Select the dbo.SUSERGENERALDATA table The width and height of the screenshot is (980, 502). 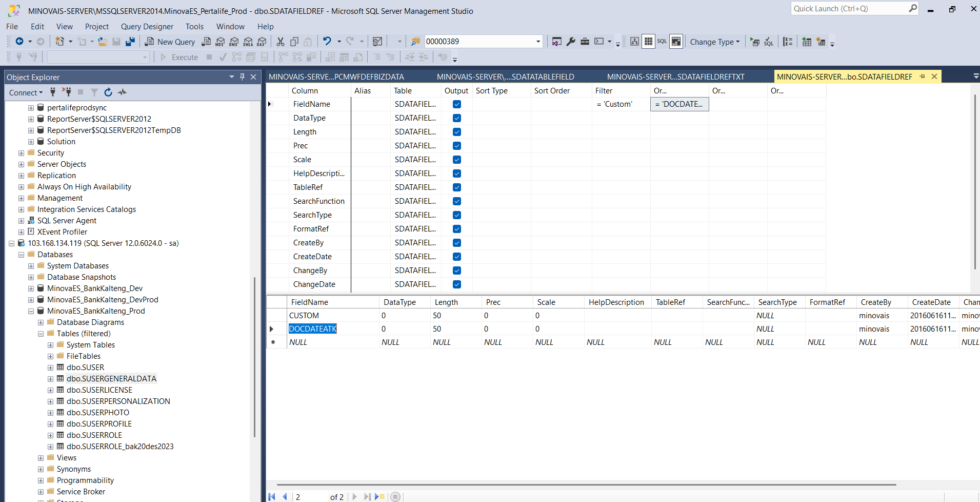click(x=111, y=379)
